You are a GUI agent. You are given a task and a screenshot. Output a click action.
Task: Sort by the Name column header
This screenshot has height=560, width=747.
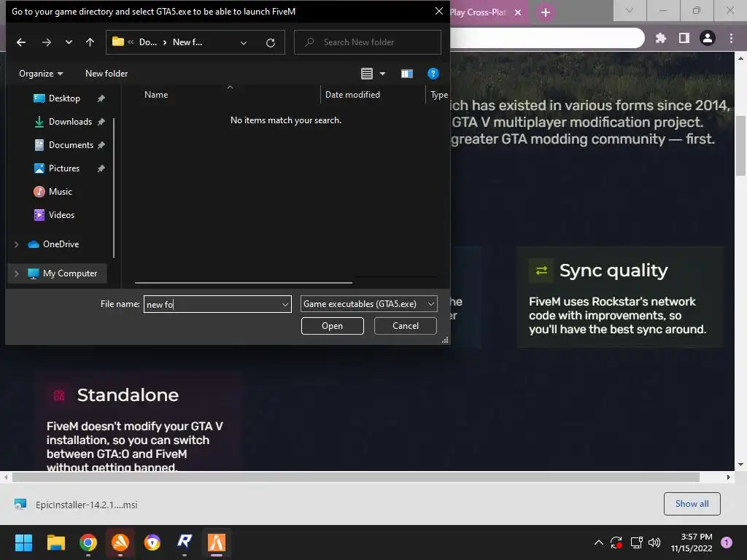coord(156,95)
